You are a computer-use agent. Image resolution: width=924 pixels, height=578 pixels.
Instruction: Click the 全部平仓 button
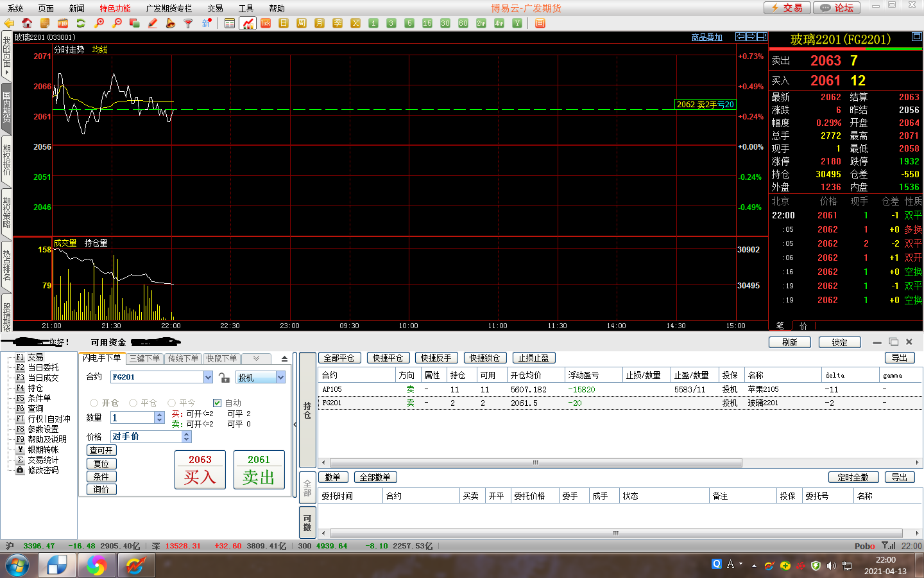[x=339, y=358]
